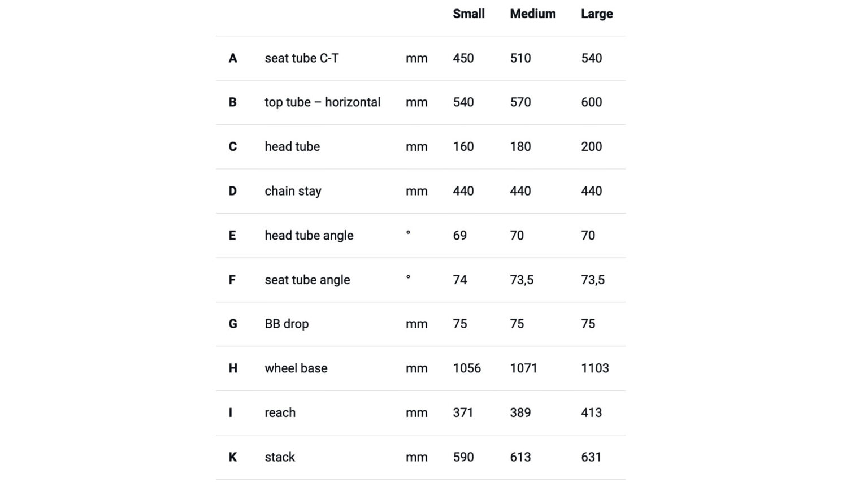Click the chain stay label

pos(293,191)
